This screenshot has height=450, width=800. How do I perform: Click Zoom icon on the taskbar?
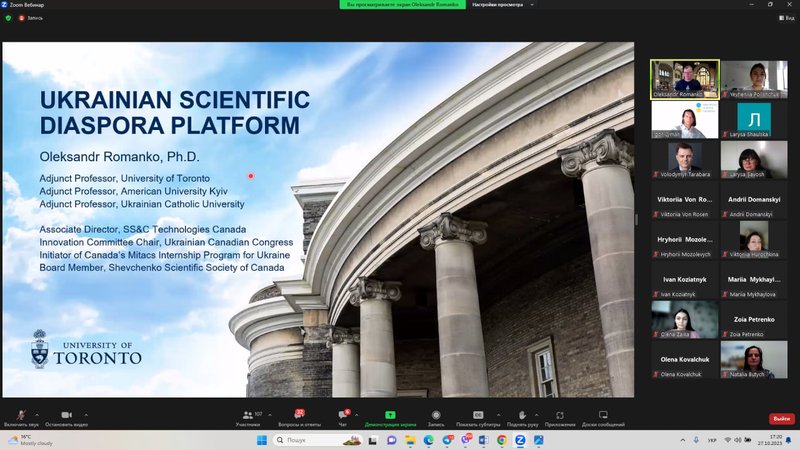[x=520, y=440]
